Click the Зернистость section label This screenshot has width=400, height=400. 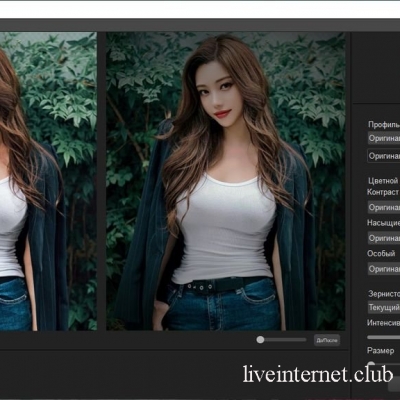[384, 294]
